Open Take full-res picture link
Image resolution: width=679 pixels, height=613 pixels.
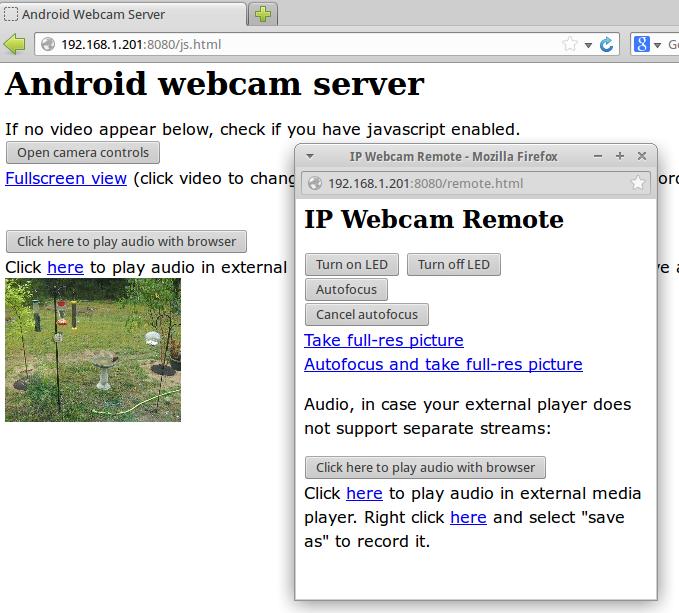(384, 340)
